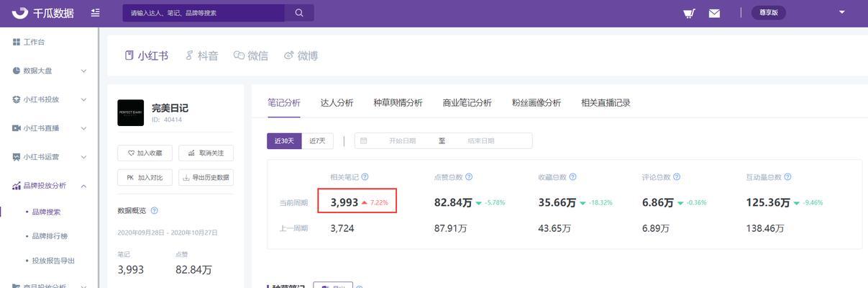The height and width of the screenshot is (288, 868).
Task: Click the 小红书运营 icon in sidebar
Action: tap(17, 157)
